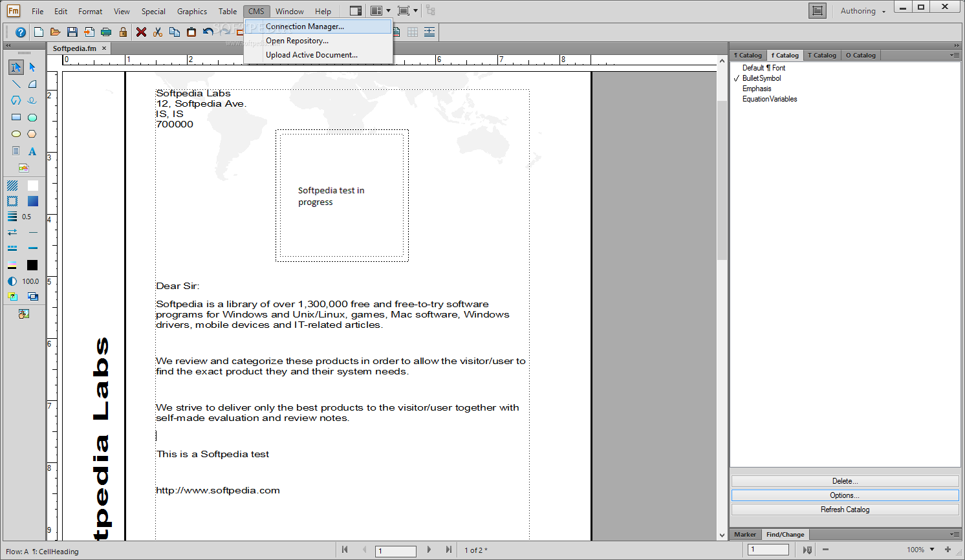Open the pen pattern picker

click(x=12, y=201)
